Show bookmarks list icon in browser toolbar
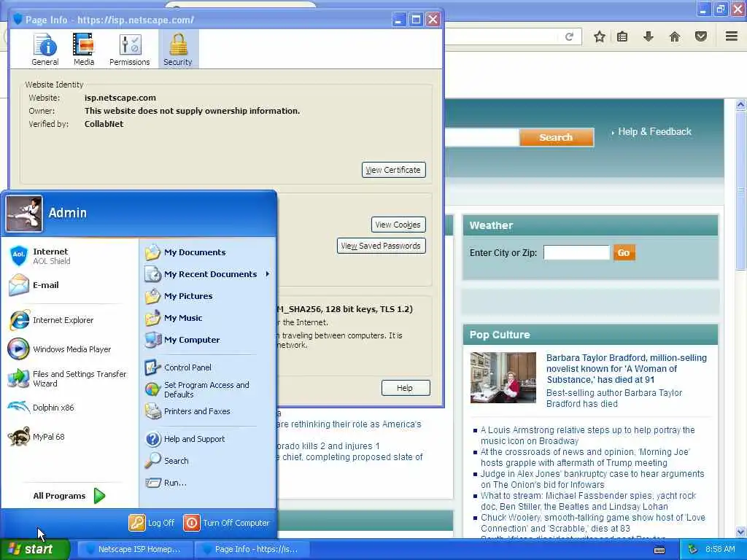747x560 pixels. [x=622, y=36]
